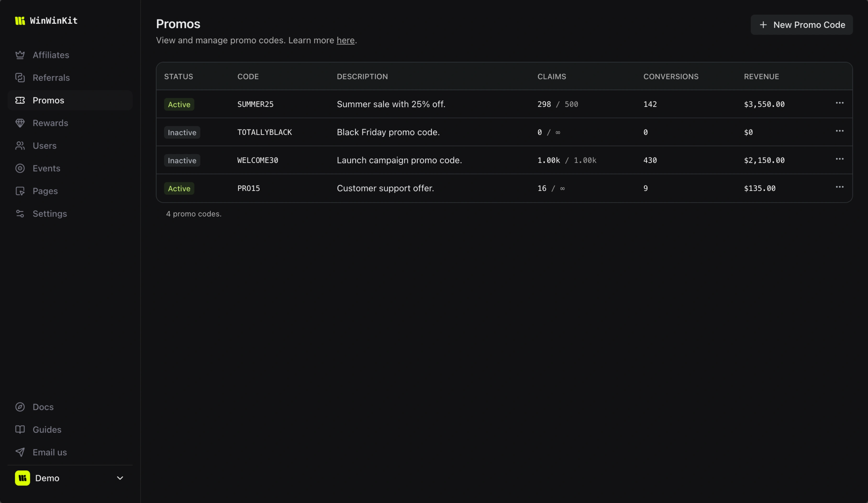Open Referrals via its sidebar icon
Screen dimensions: 868x503
coord(20,78)
